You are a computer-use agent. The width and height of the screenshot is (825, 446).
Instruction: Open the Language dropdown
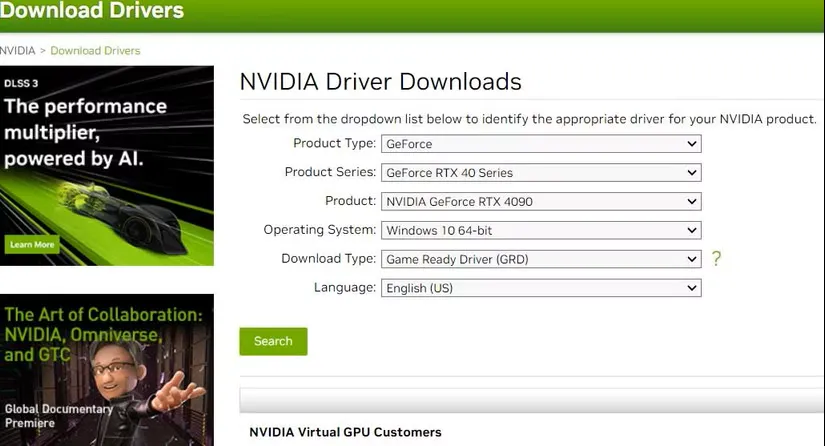click(541, 288)
